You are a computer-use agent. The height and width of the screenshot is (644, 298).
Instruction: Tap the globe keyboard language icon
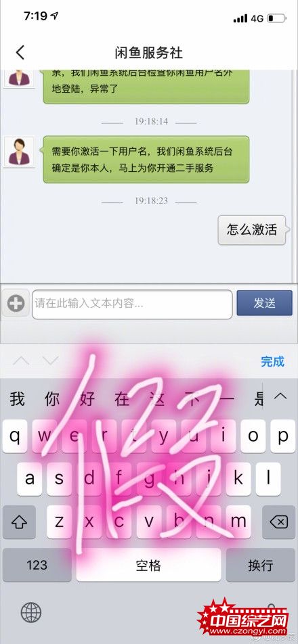pyautogui.click(x=31, y=612)
